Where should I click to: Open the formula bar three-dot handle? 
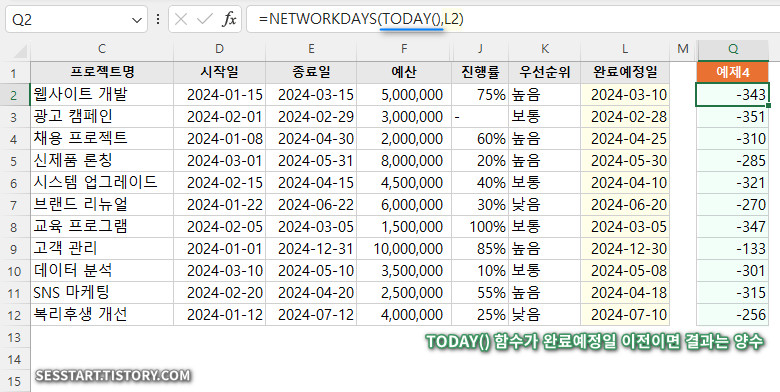pos(158,19)
